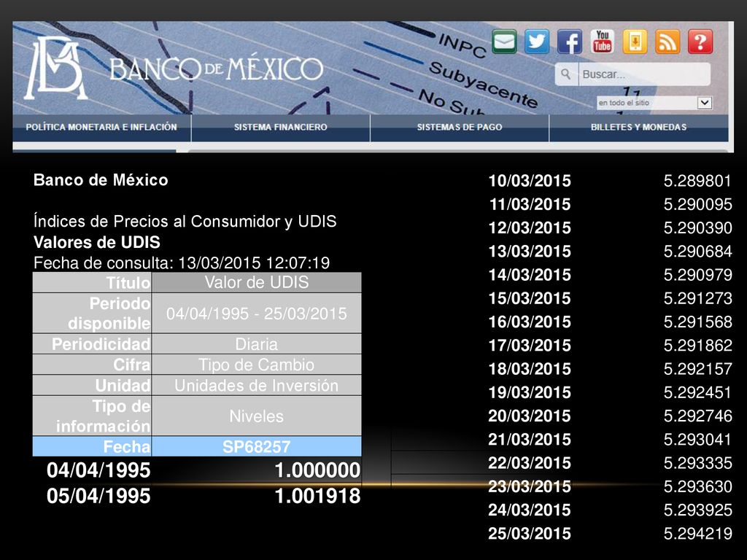
Task: Select the date 17/03/2015
Action: (x=530, y=345)
